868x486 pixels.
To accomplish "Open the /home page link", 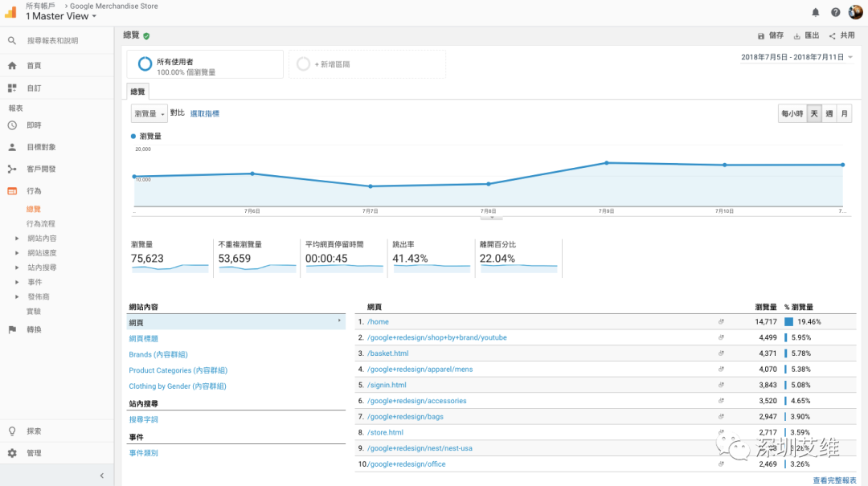I will (x=378, y=321).
